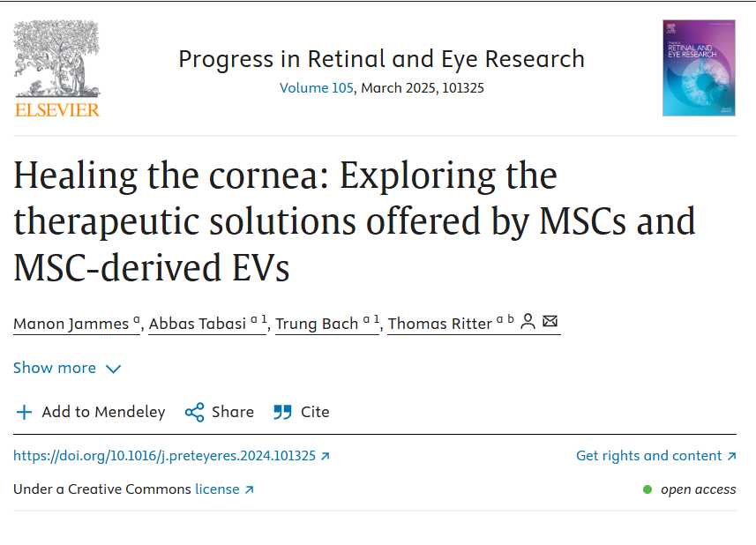Email the corresponding author via the envelope icon
This screenshot has width=756, height=545.
pos(550,322)
